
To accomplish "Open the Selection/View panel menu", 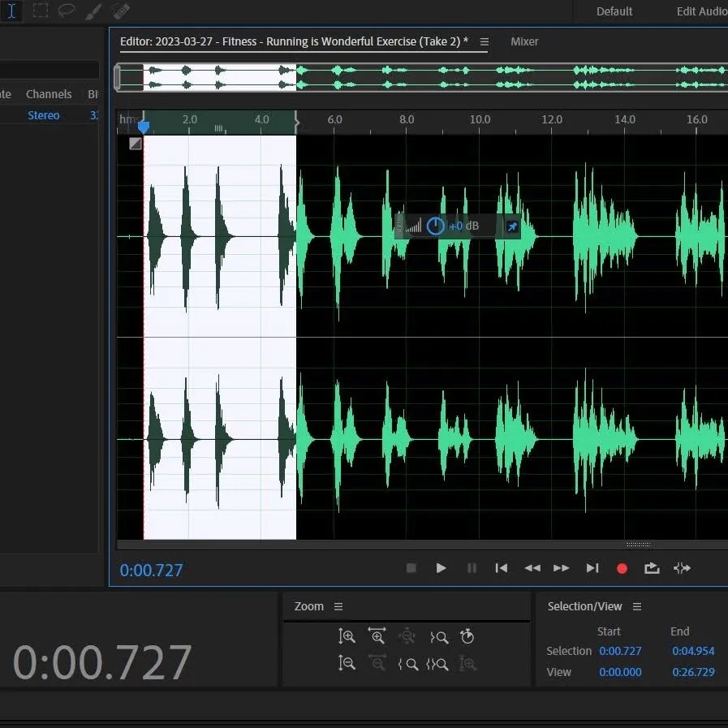I will click(x=637, y=606).
